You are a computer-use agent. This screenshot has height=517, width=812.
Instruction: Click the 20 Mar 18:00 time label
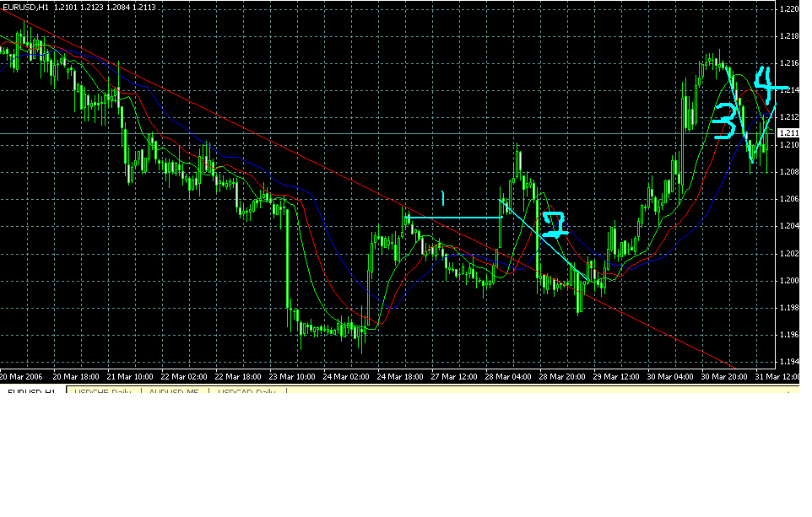[x=76, y=377]
